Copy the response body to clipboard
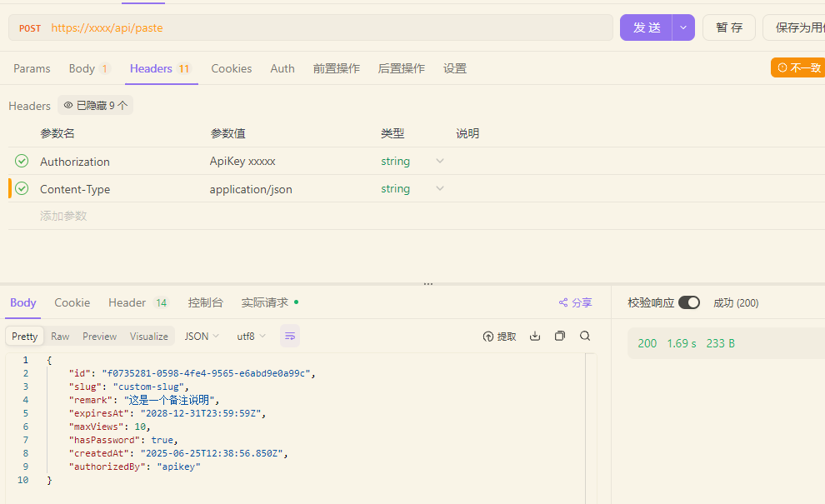Viewport: 825px width, 504px height. (x=560, y=337)
